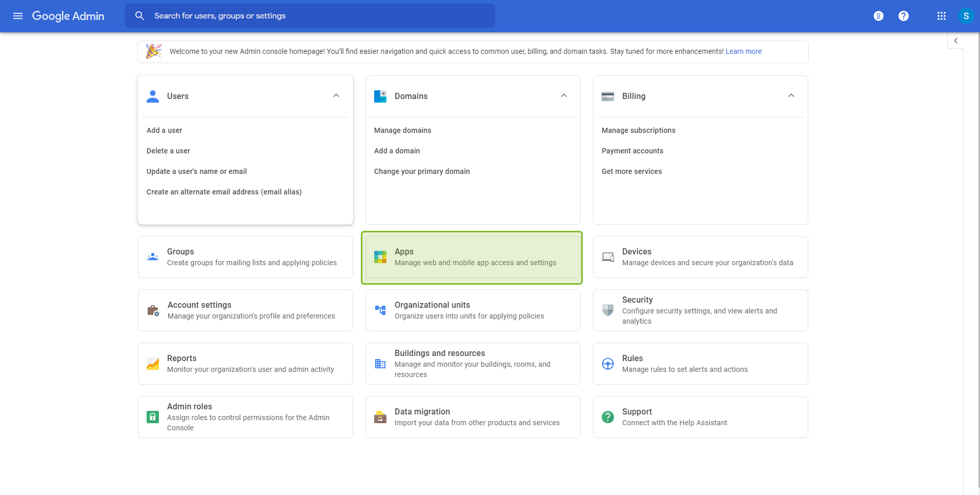The height and width of the screenshot is (495, 980).
Task: Open the Admin roles title
Action: point(190,407)
